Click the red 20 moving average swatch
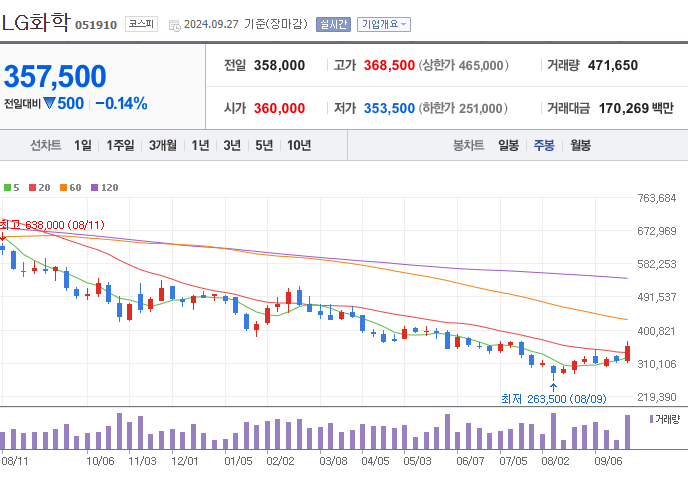688x482 pixels. click(x=32, y=188)
